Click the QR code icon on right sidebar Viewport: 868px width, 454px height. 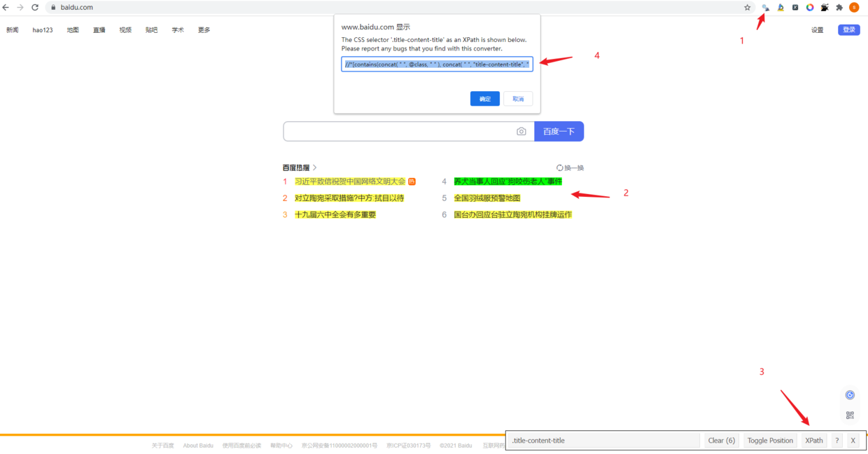click(x=850, y=415)
